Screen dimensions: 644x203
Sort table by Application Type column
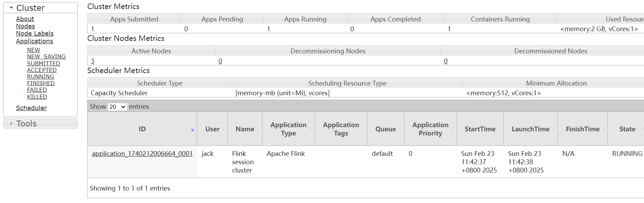point(288,129)
